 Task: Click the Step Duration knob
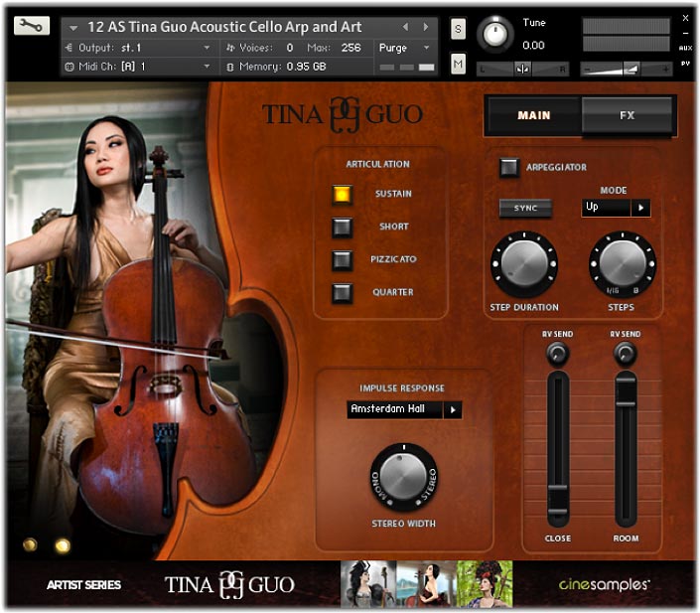pos(524,263)
